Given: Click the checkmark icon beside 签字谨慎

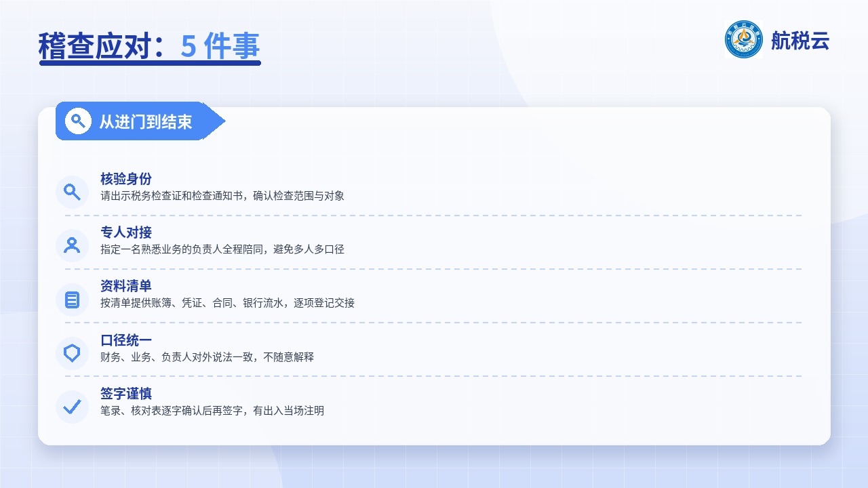Looking at the screenshot, I should point(72,407).
